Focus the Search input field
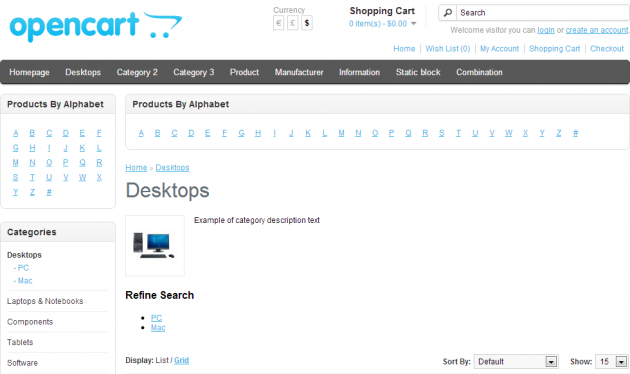Viewport: 630px width, 374px height. (542, 13)
